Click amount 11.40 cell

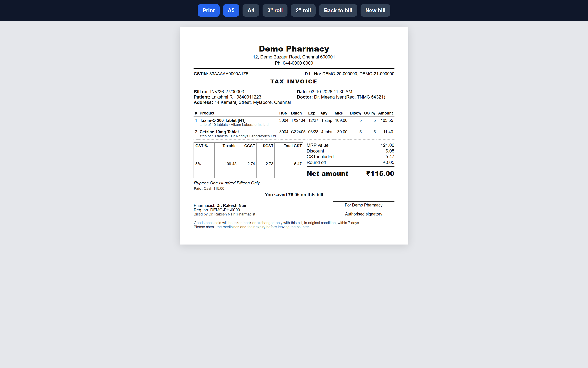388,132
